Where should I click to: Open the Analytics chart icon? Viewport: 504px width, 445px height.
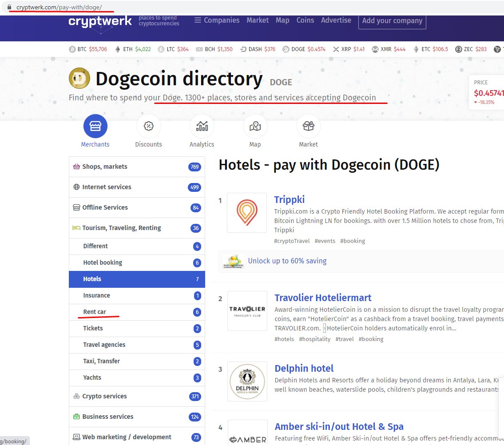coord(202,126)
